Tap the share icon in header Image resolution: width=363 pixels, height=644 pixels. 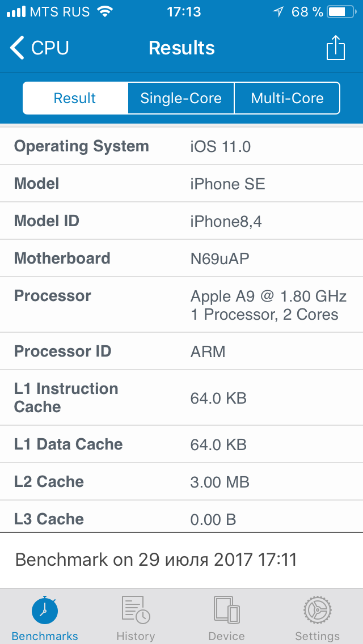(335, 48)
